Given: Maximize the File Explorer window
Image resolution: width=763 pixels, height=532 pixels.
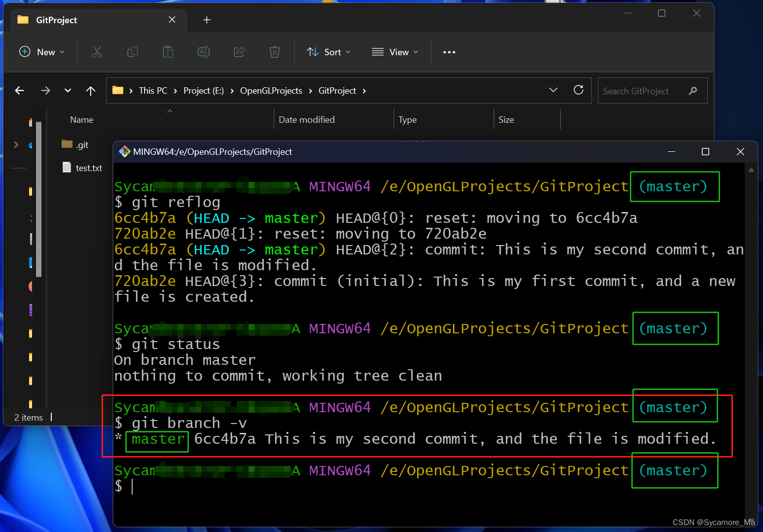Looking at the screenshot, I should click(x=662, y=13).
